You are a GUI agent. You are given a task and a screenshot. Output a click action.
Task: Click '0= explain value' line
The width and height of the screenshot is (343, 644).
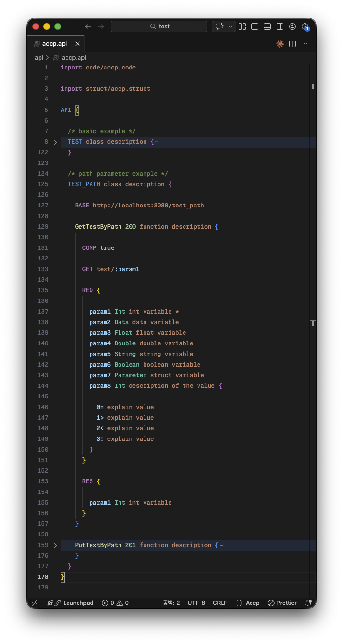click(125, 407)
